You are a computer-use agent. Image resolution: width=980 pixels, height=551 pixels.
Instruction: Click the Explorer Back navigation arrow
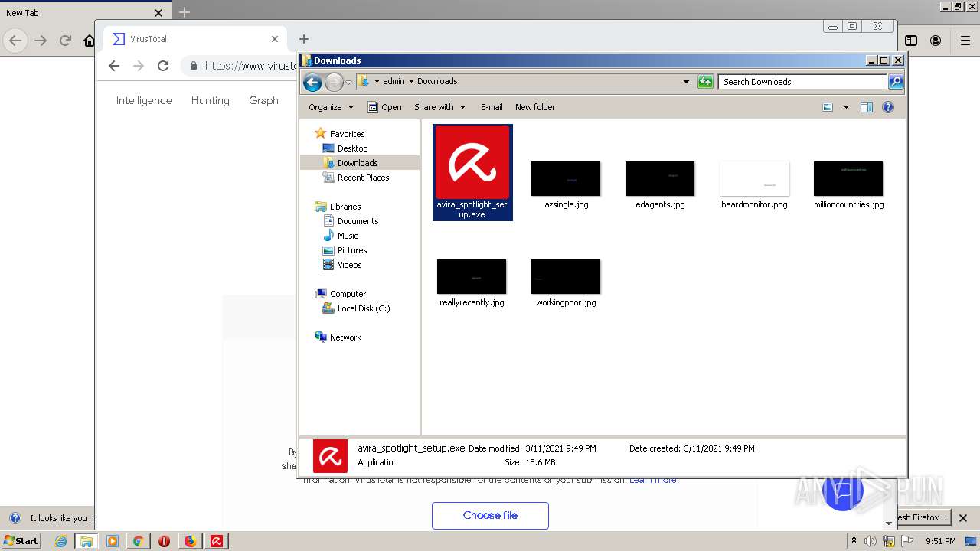[x=312, y=82]
